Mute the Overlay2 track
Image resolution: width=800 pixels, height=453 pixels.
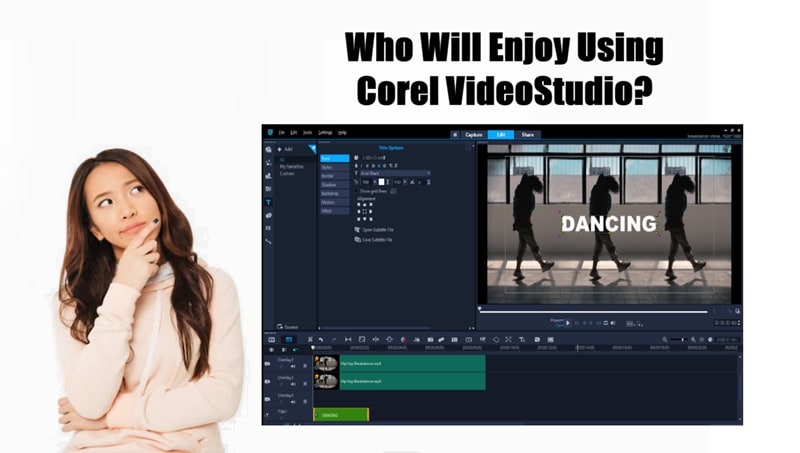[293, 366]
